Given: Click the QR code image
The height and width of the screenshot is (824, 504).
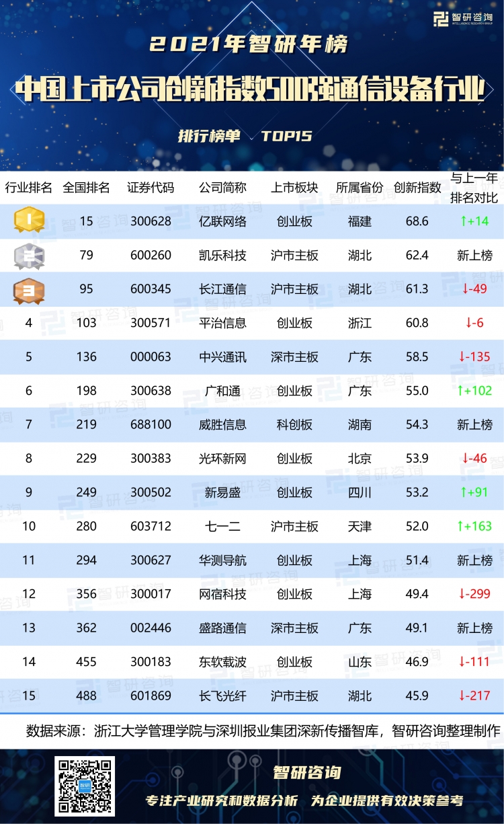Looking at the screenshot, I should pyautogui.click(x=85, y=786).
